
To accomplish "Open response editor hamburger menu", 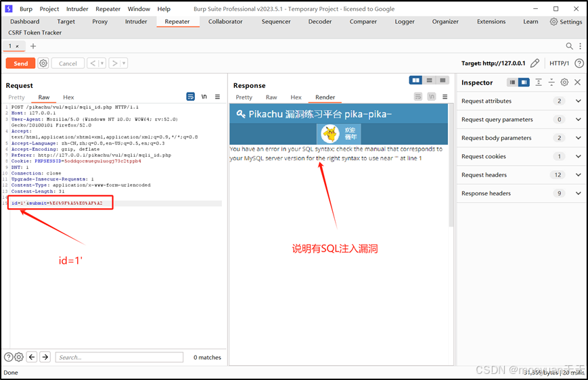I will coord(445,97).
